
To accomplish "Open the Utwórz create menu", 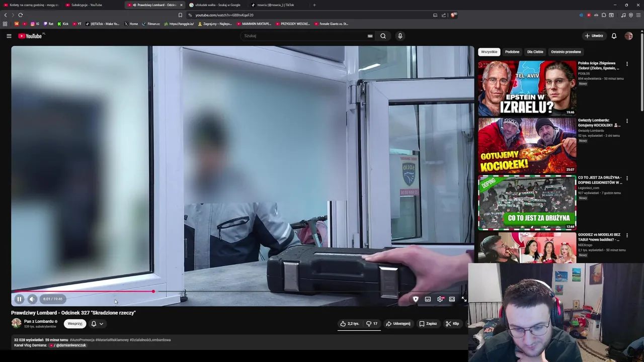I will [x=594, y=36].
